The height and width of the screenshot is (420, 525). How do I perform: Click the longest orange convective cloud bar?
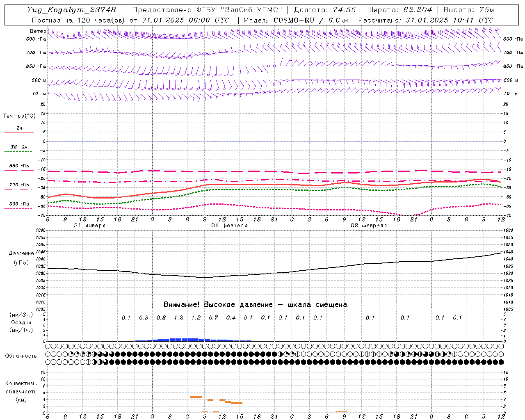click(x=196, y=397)
